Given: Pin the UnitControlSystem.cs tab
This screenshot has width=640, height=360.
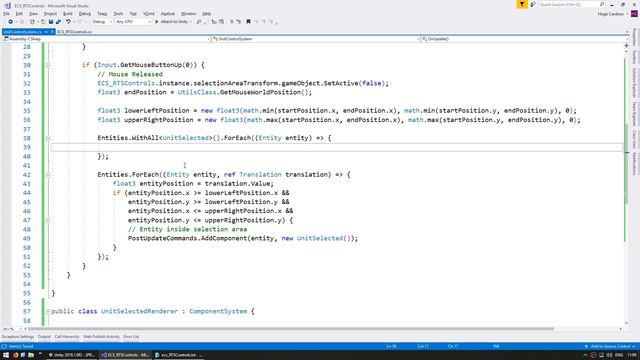Looking at the screenshot, I should pos(46,32).
